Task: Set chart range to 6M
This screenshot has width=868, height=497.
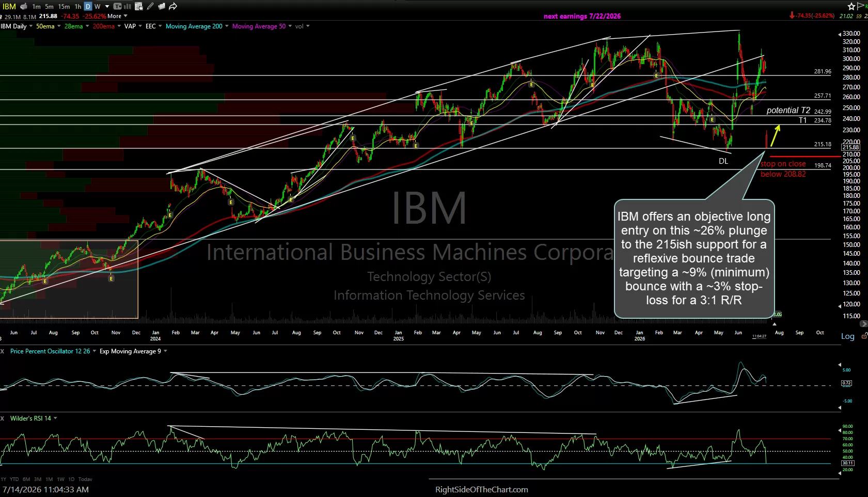Action: 26,479
